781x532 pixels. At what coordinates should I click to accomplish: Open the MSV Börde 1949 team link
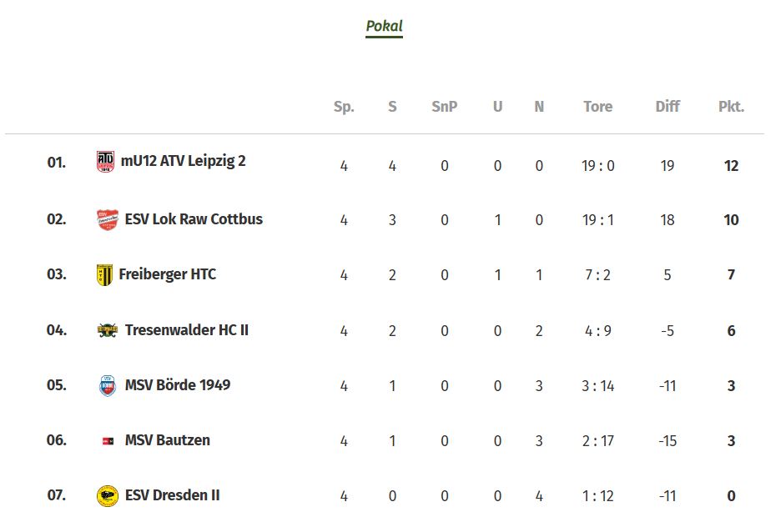[178, 385]
